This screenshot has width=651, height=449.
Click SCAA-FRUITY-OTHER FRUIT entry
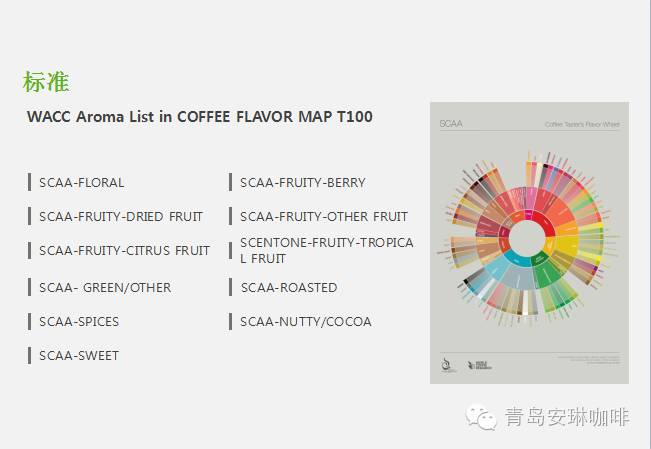pyautogui.click(x=324, y=216)
